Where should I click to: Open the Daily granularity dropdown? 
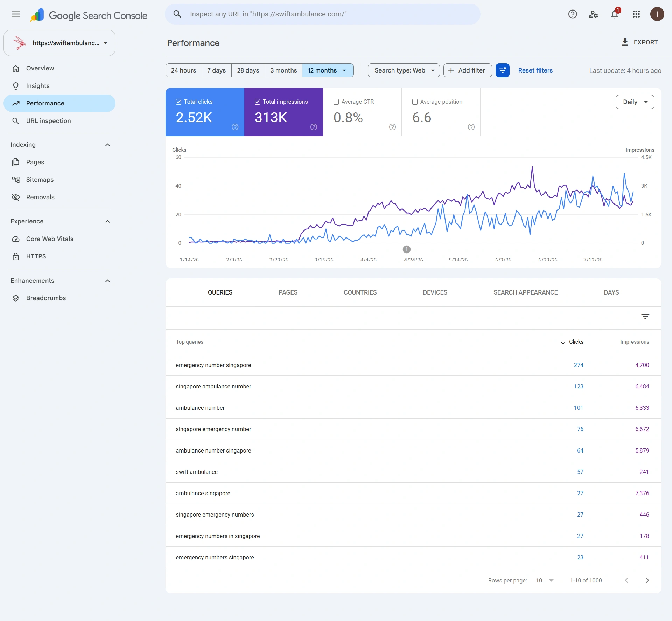(635, 102)
